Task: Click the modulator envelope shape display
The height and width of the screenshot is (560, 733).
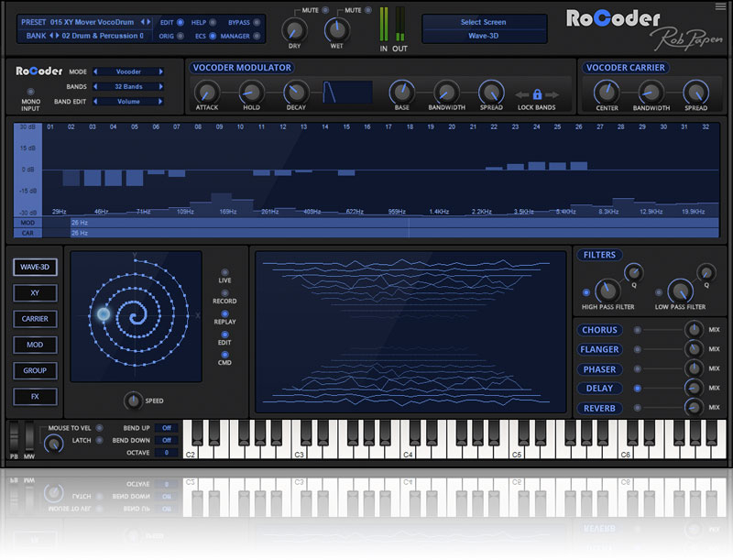Action: [347, 92]
